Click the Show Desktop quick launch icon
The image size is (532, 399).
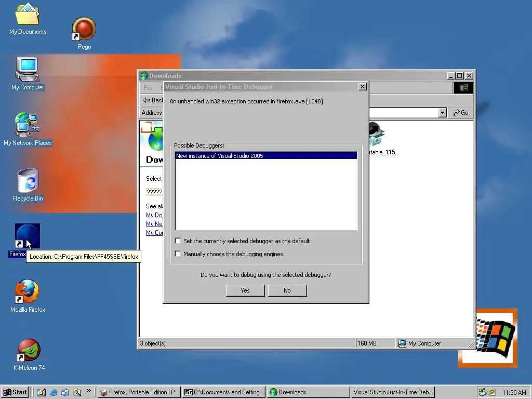[42, 392]
